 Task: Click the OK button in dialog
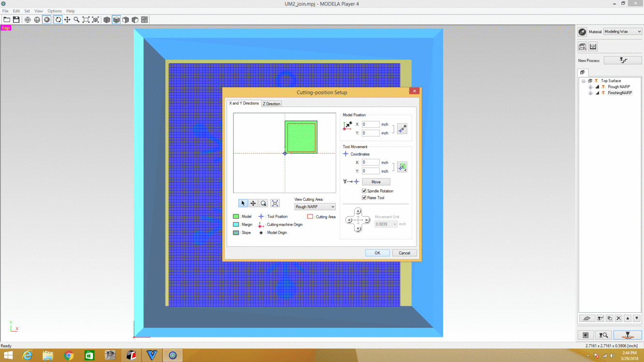tap(377, 253)
